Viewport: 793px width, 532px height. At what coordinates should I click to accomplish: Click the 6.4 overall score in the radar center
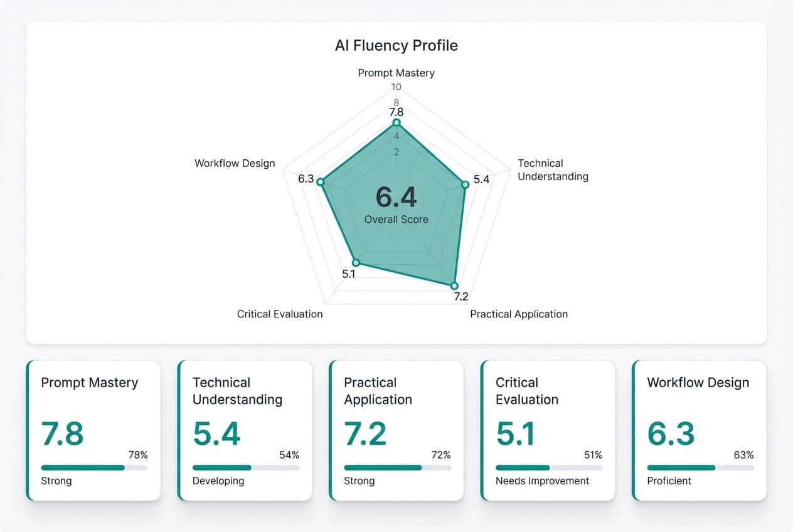click(396, 197)
